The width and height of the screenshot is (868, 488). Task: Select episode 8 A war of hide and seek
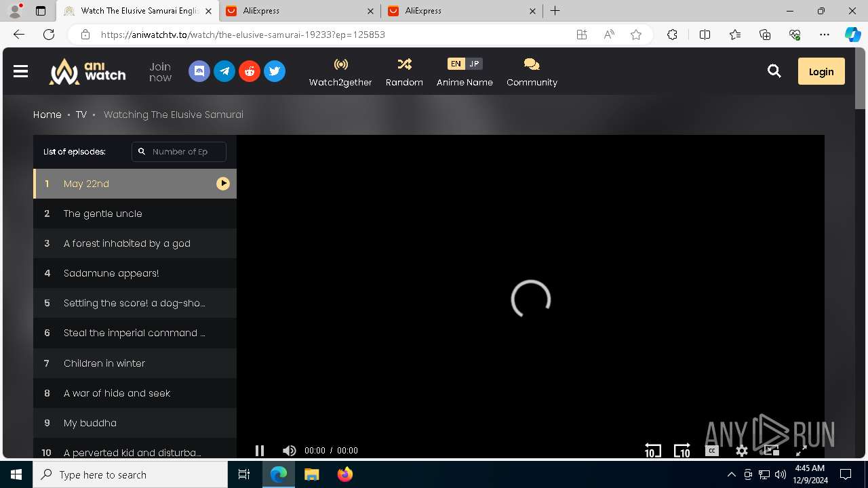click(135, 393)
